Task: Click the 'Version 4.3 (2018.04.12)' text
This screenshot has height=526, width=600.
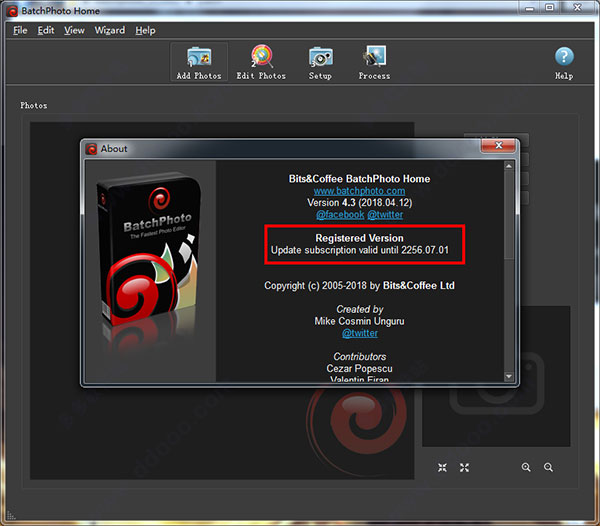Action: pos(360,202)
